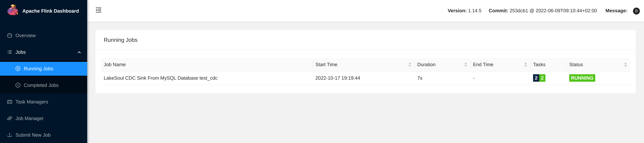Click the Overview dashboard icon

point(10,36)
